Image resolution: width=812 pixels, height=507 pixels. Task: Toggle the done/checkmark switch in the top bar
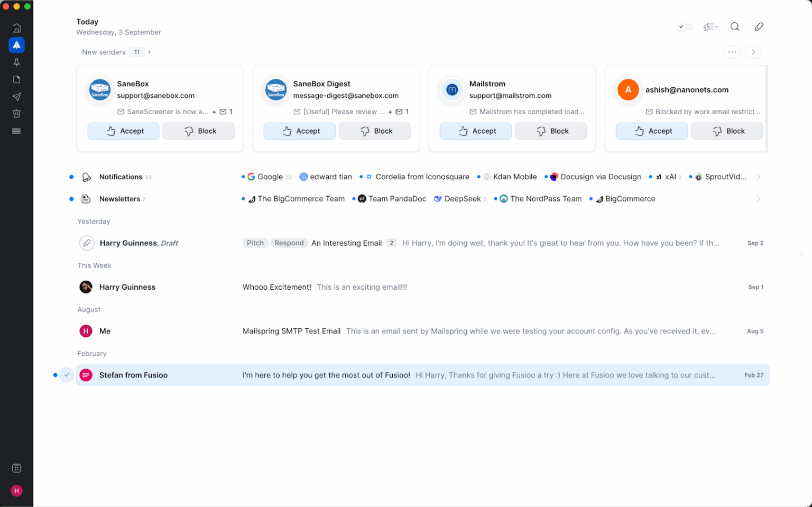[684, 26]
